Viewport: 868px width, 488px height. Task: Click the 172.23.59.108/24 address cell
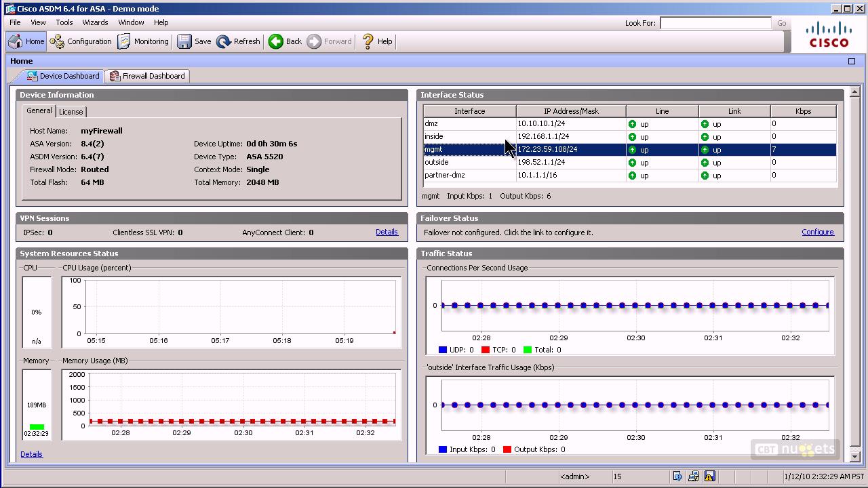click(x=571, y=150)
